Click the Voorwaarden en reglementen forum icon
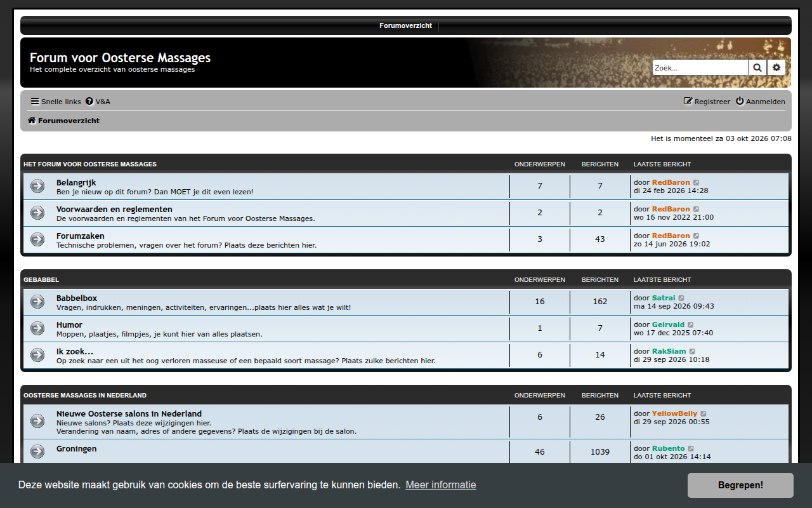Viewport: 812px width, 508px height. 37,212
